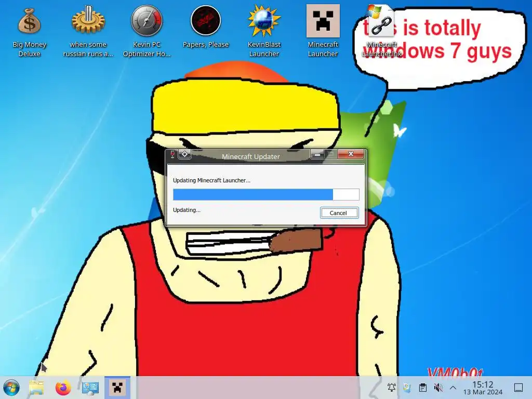Close the Minecraft Updater window
Viewport: 532px width, 399px height.
(x=351, y=154)
